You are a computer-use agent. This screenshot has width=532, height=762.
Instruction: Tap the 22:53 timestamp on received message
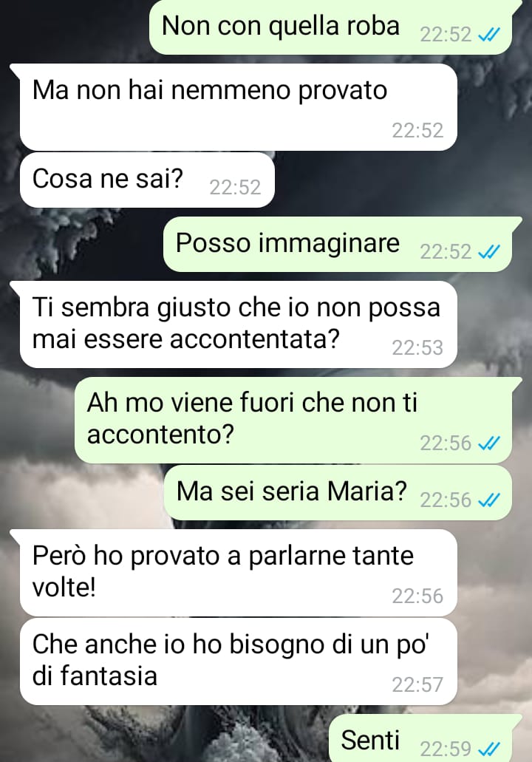pyautogui.click(x=417, y=348)
